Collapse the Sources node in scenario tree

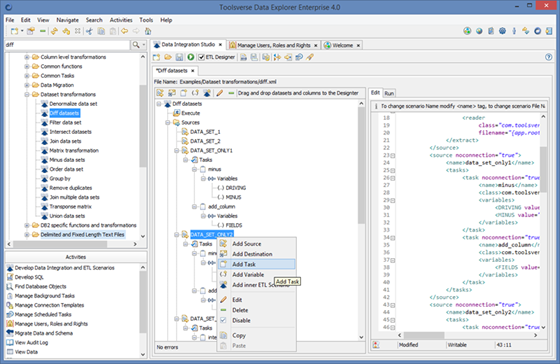click(x=168, y=123)
